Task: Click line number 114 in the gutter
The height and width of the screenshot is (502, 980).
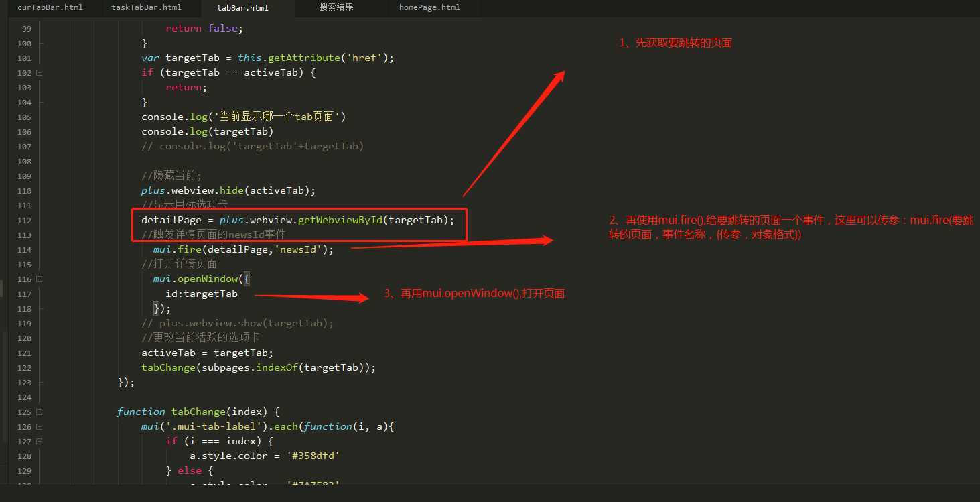Action: 25,249
